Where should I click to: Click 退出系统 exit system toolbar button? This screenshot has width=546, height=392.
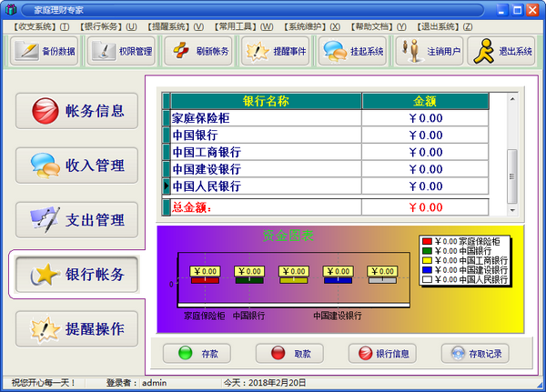pos(501,52)
